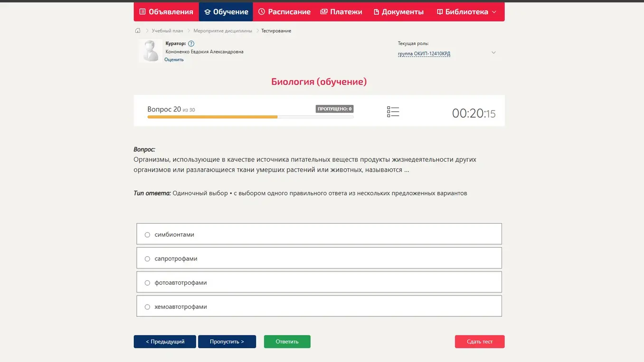Image resolution: width=644 pixels, height=362 pixels.
Task: Click the группа ОКИП-12410КРД link
Action: tap(424, 54)
